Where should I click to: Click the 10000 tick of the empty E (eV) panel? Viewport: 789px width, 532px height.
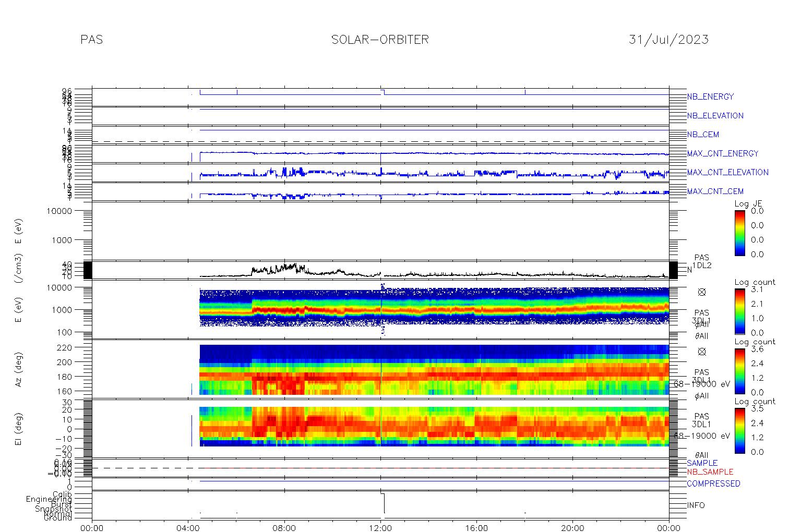tap(58, 211)
